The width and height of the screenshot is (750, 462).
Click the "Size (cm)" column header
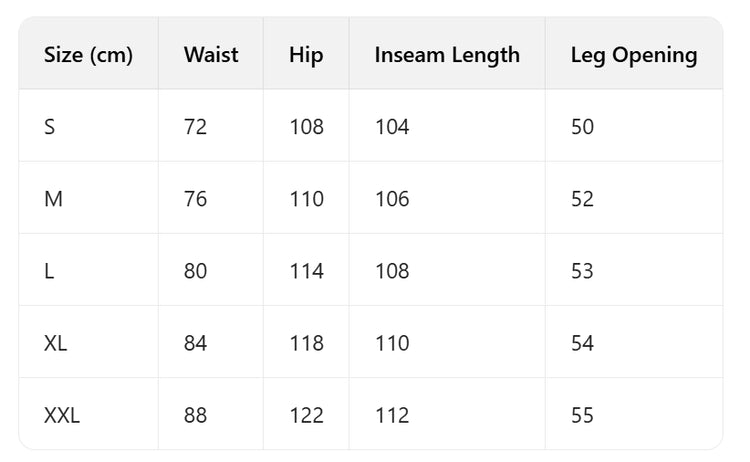coord(88,55)
